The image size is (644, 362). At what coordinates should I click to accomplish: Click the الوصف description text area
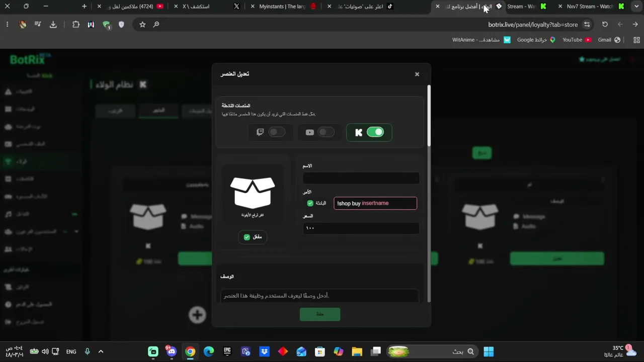point(319,296)
